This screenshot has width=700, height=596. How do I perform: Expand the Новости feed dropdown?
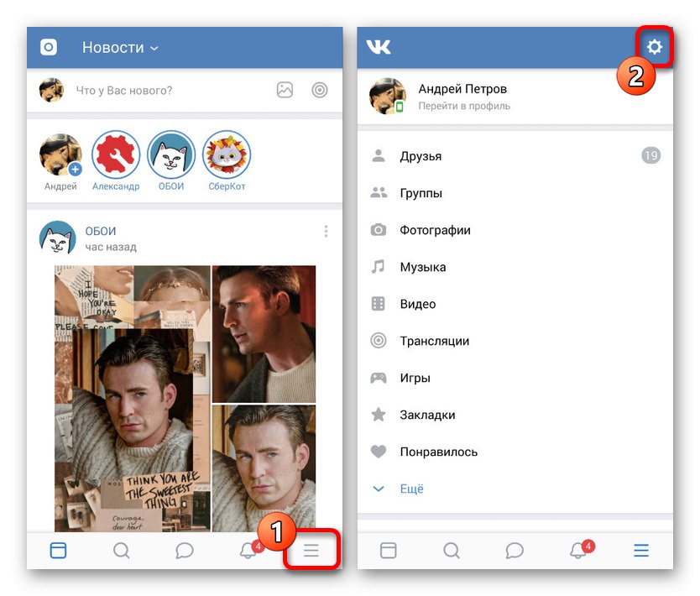tap(120, 47)
